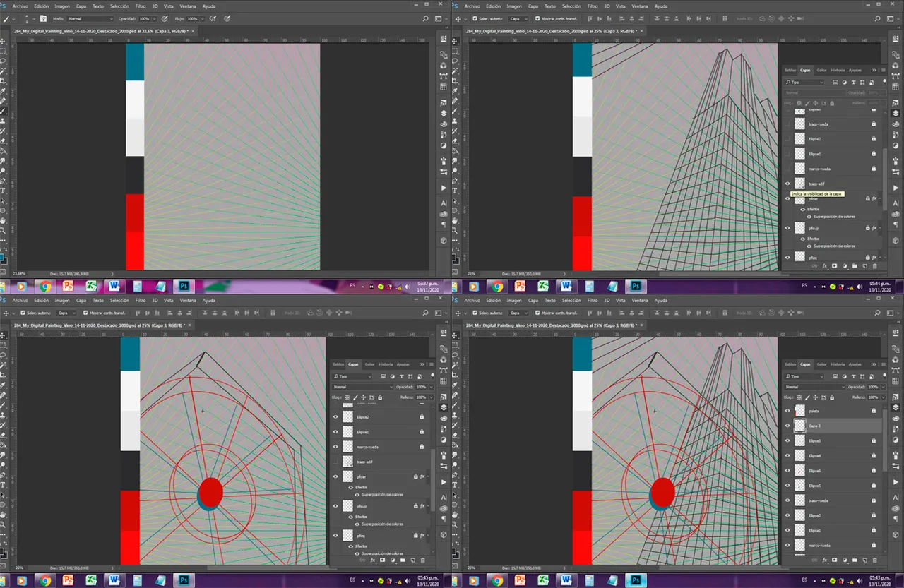
Task: Hide Capa 3 layer in bottom-right panel
Action: click(x=787, y=426)
